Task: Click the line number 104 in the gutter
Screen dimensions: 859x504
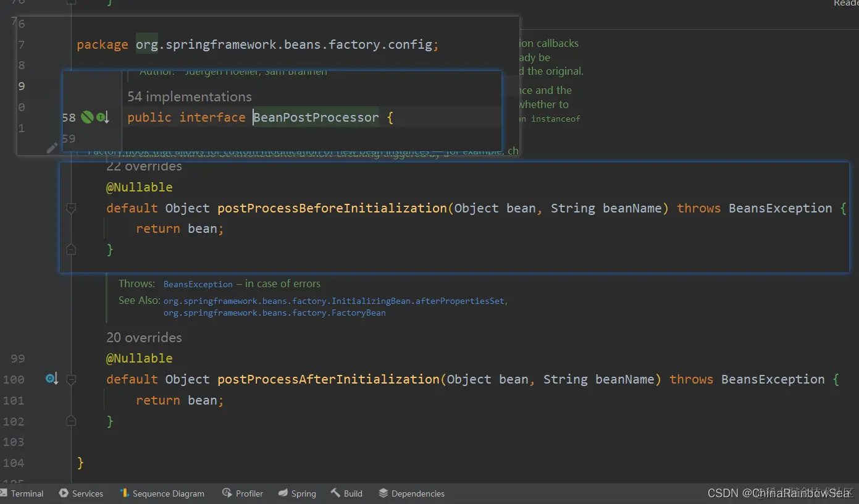Action: tap(14, 463)
